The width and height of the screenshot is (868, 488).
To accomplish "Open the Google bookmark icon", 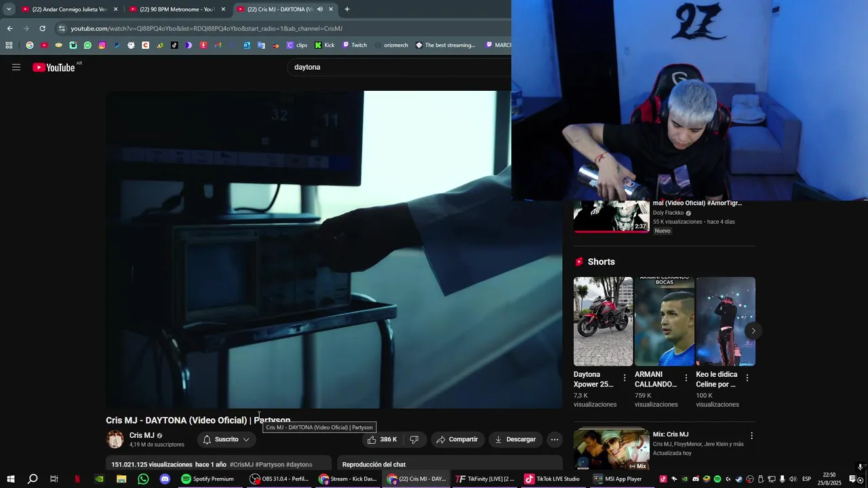I will click(30, 45).
